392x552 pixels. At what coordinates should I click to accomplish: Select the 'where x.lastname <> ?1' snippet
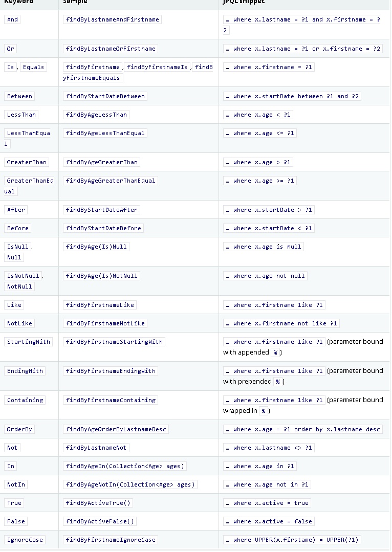[269, 448]
